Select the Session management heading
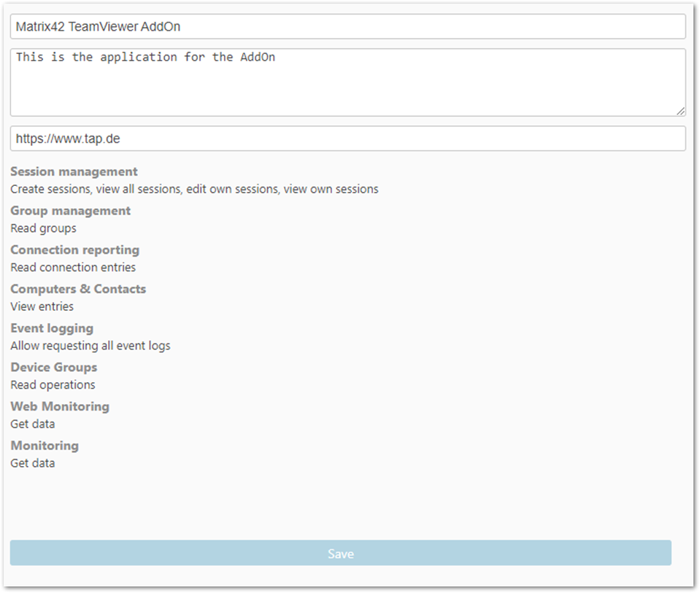Image resolution: width=700 pixels, height=593 pixels. (74, 172)
